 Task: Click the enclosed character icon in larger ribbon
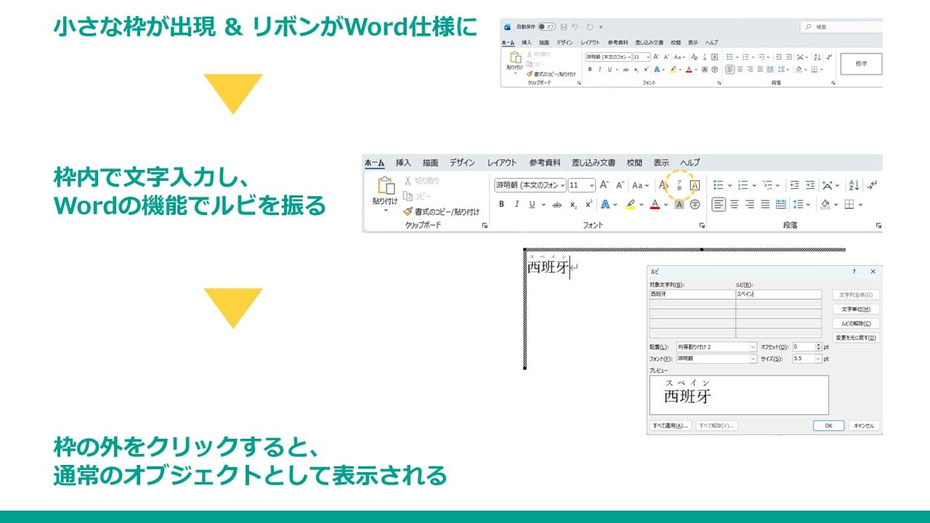(695, 205)
